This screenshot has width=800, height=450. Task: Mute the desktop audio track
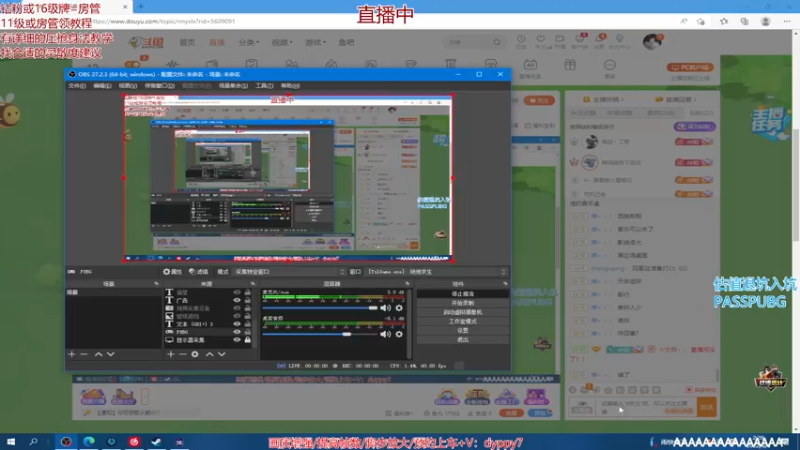385,334
